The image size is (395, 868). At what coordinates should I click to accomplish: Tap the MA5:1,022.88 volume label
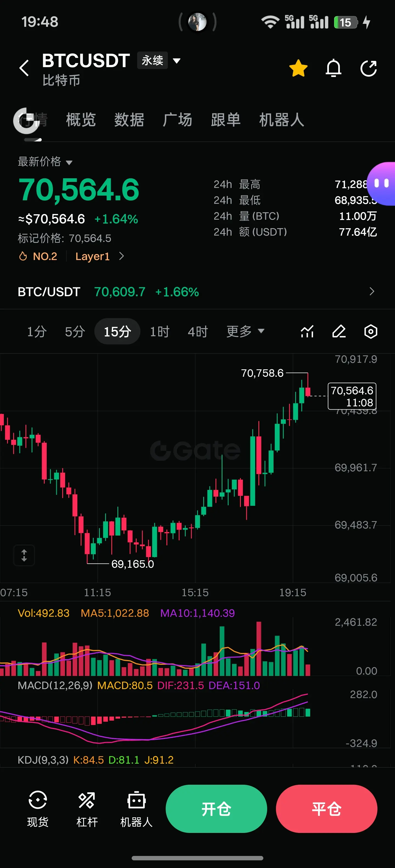tap(115, 613)
